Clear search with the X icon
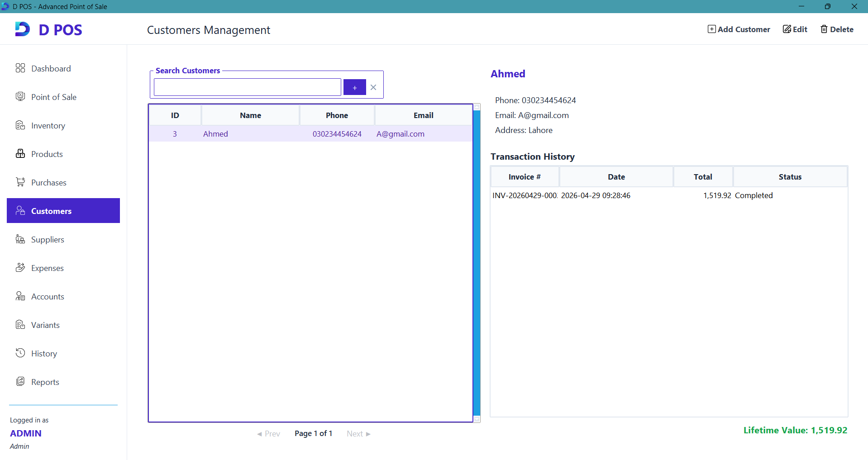868x460 pixels. coord(373,87)
